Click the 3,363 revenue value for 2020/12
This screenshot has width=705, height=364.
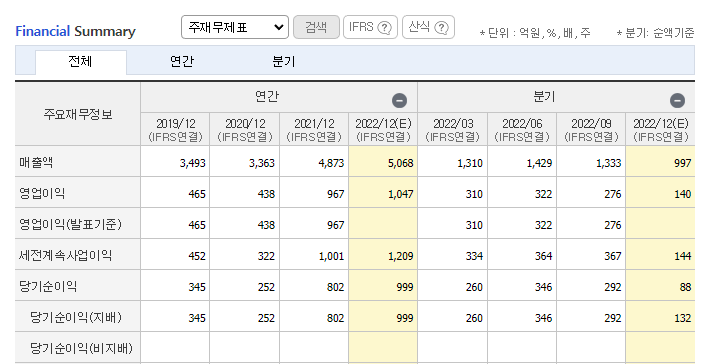pos(262,163)
